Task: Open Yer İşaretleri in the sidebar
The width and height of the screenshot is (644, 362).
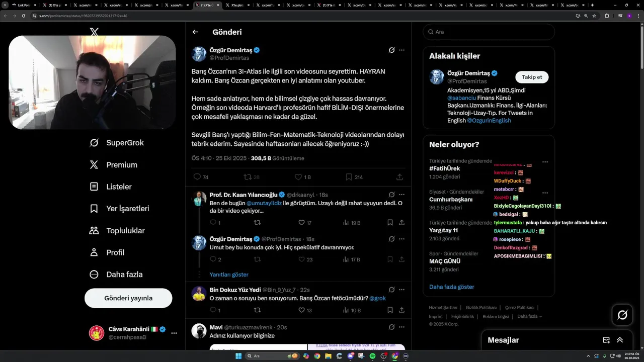Action: pyautogui.click(x=120, y=209)
